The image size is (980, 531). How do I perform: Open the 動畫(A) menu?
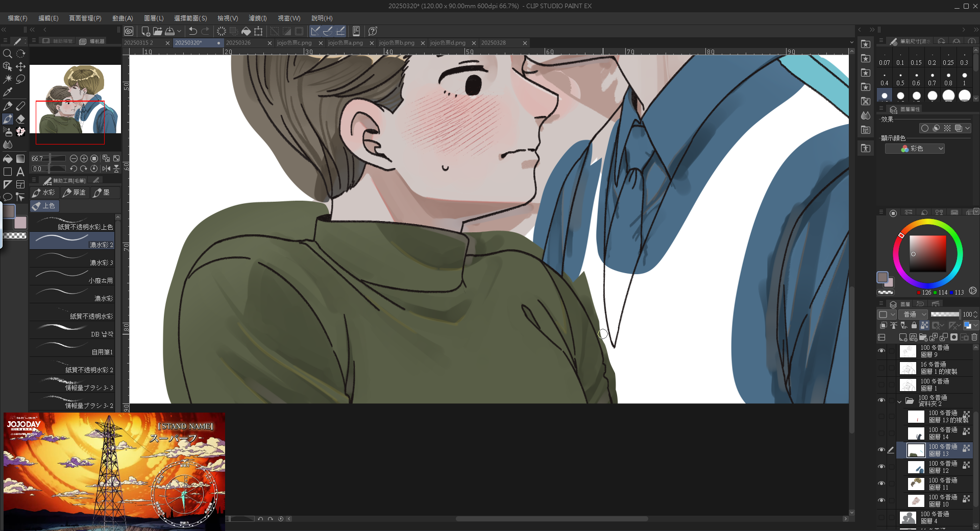[x=122, y=18]
